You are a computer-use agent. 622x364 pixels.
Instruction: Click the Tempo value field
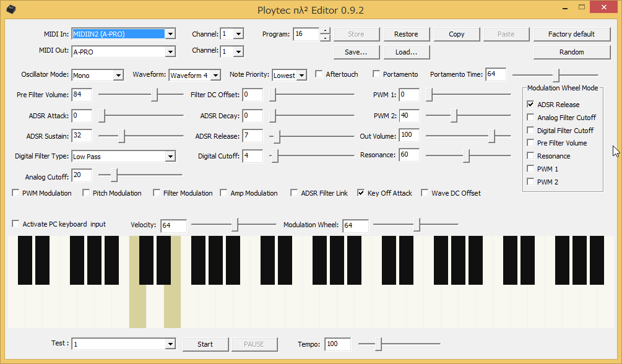point(337,344)
